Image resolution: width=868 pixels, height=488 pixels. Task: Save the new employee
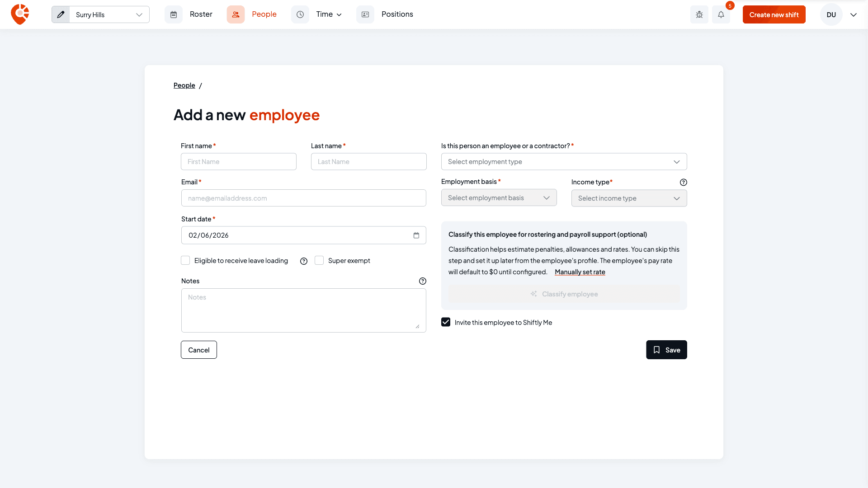point(666,350)
